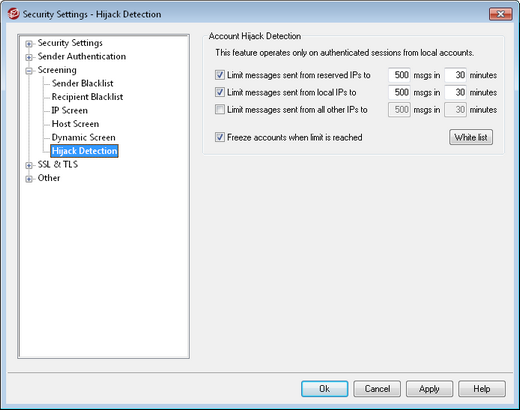Expand the SSL & TLS node
The height and width of the screenshot is (410, 520).
tap(29, 165)
